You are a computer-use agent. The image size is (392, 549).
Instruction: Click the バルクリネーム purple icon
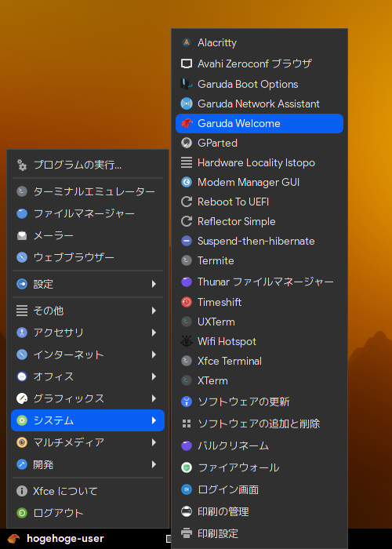[187, 445]
